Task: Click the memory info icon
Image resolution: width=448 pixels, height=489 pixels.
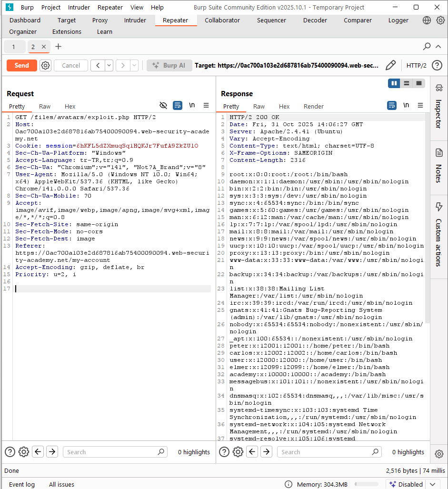Action: pyautogui.click(x=289, y=484)
